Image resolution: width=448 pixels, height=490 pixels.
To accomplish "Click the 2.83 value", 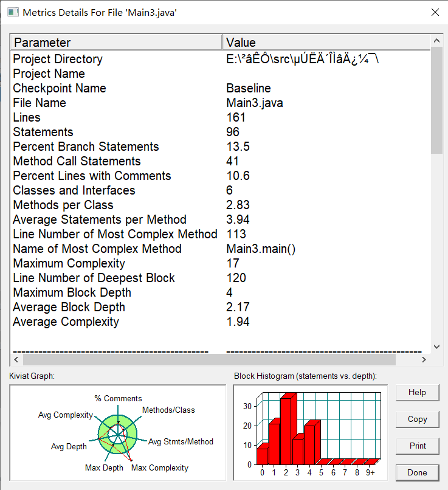I will (x=238, y=205).
